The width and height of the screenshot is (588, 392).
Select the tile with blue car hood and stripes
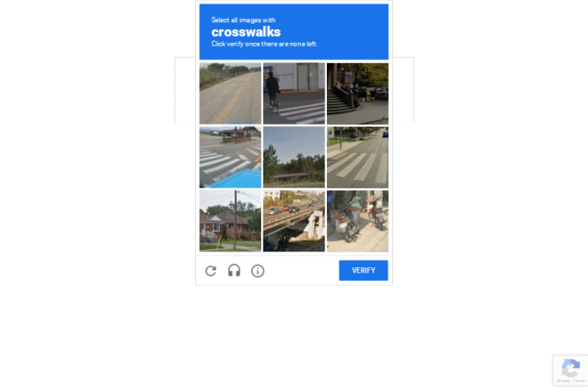pos(230,157)
